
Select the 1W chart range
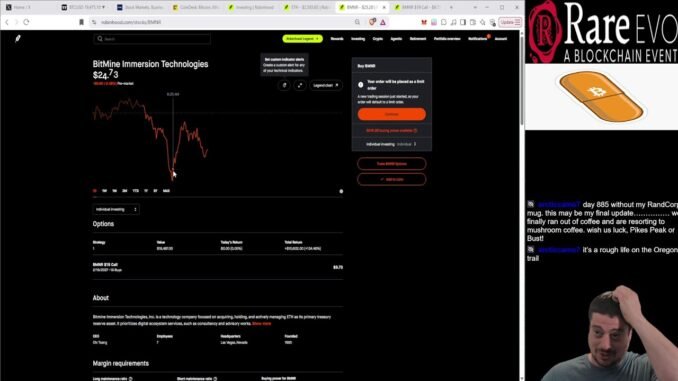[x=104, y=191]
